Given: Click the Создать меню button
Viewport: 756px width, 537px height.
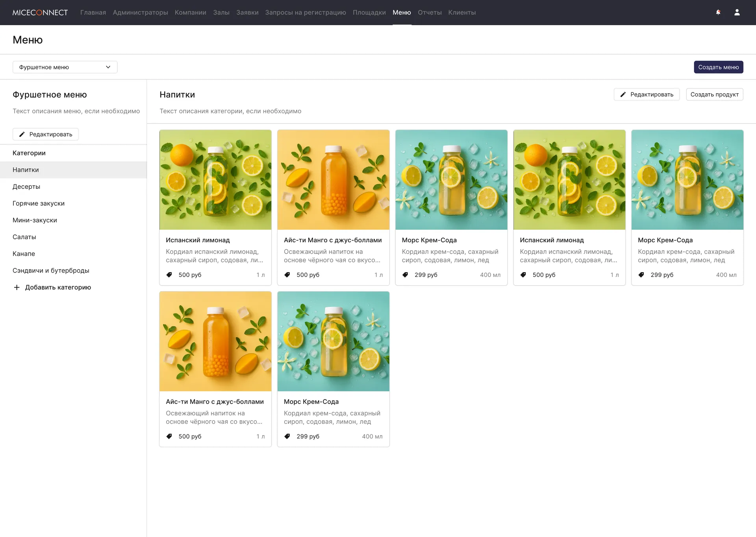Looking at the screenshot, I should [x=718, y=67].
